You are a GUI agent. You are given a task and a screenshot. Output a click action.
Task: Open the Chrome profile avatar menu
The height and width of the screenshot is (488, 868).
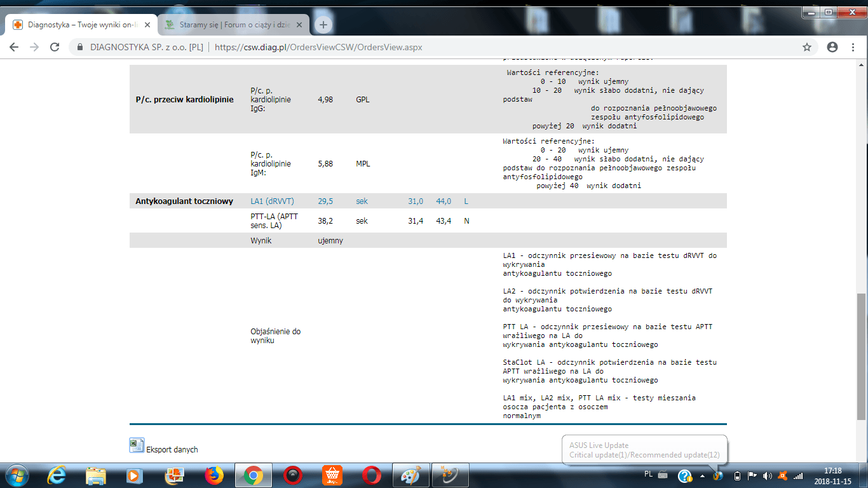pyautogui.click(x=832, y=47)
